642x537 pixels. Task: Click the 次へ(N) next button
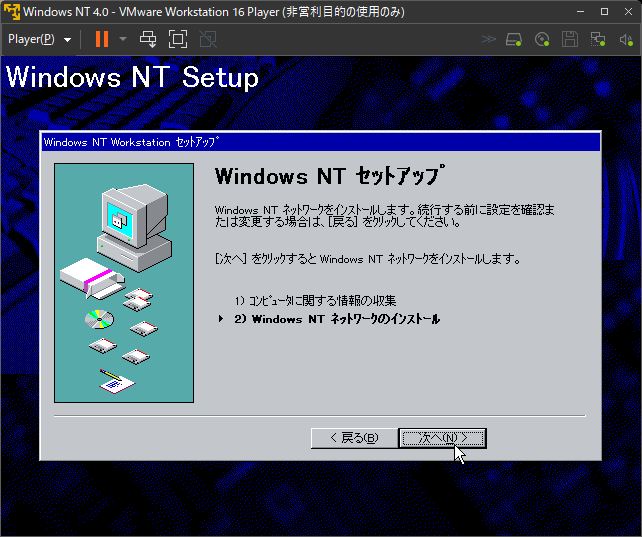click(443, 438)
